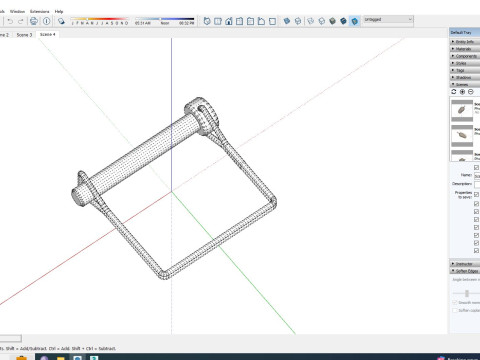
Task: Select the highlighted Monochrome style icon
Action: (x=354, y=21)
